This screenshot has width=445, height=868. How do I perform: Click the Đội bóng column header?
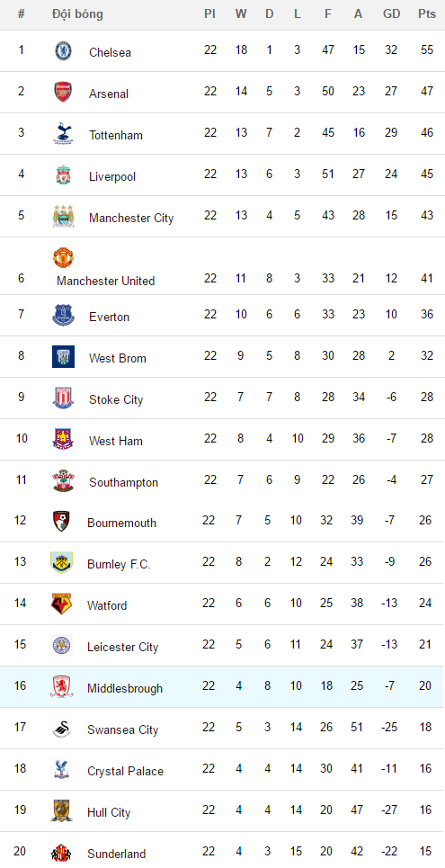coord(77,14)
